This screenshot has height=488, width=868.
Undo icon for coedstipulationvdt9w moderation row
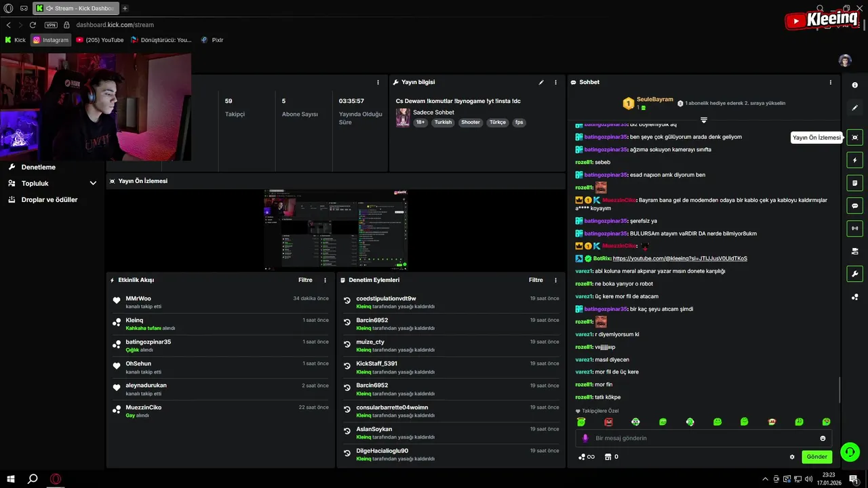click(x=347, y=301)
